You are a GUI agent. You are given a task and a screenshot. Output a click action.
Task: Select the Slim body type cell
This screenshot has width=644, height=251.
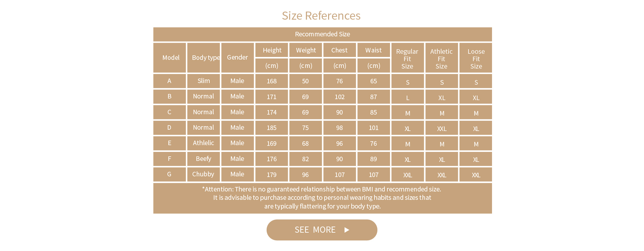pyautogui.click(x=204, y=81)
